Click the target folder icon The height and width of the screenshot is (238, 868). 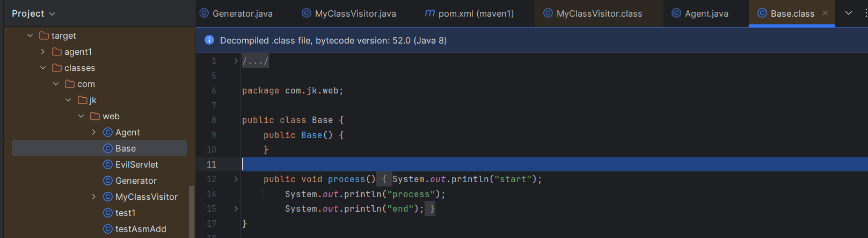click(44, 35)
